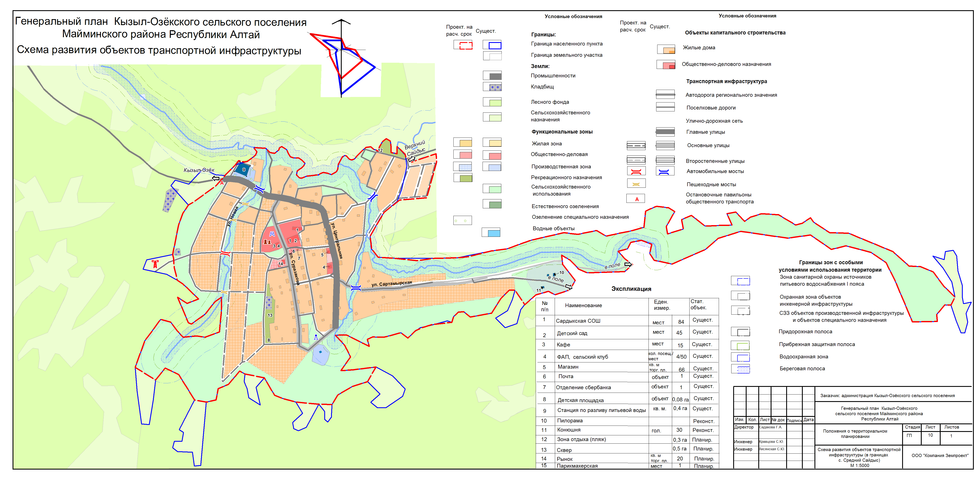Select the red telecom tower symbol west of village
This screenshot has height=477, width=980.
click(x=155, y=264)
